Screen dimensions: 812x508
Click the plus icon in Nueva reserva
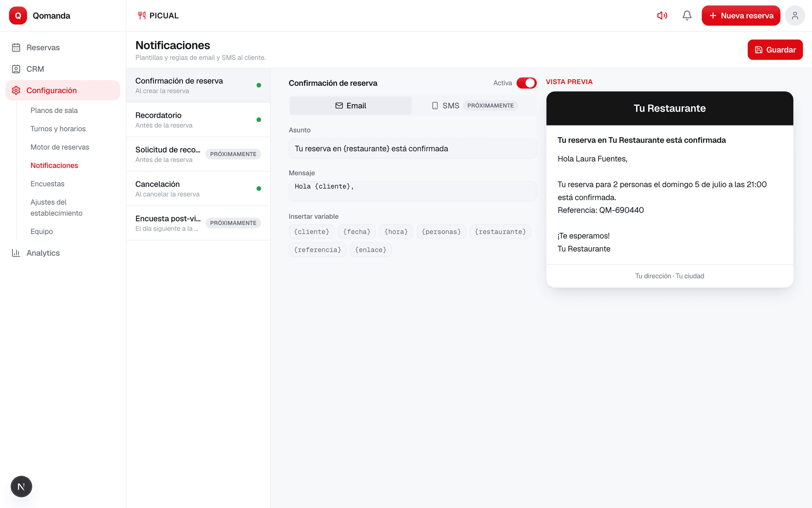[x=713, y=16]
